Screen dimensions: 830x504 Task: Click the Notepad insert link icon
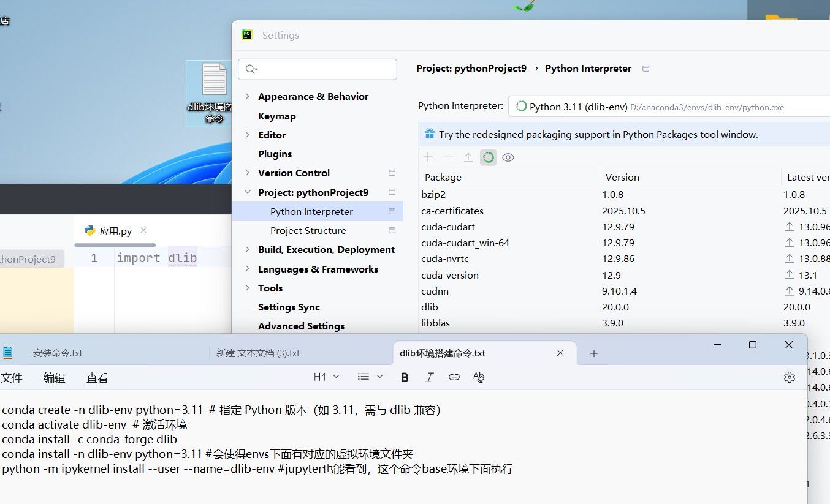click(454, 377)
